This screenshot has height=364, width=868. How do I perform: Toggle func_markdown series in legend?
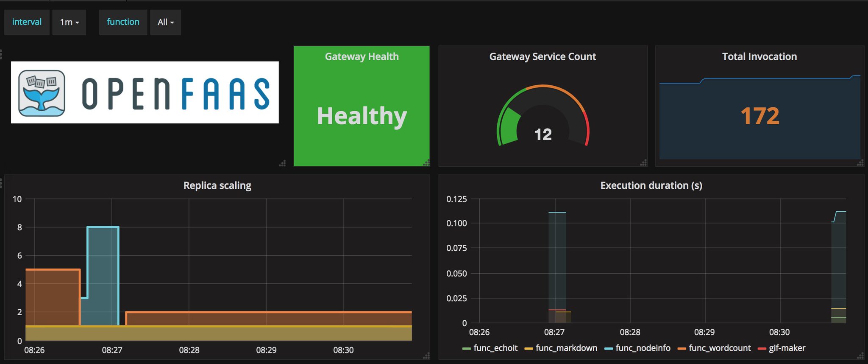561,348
